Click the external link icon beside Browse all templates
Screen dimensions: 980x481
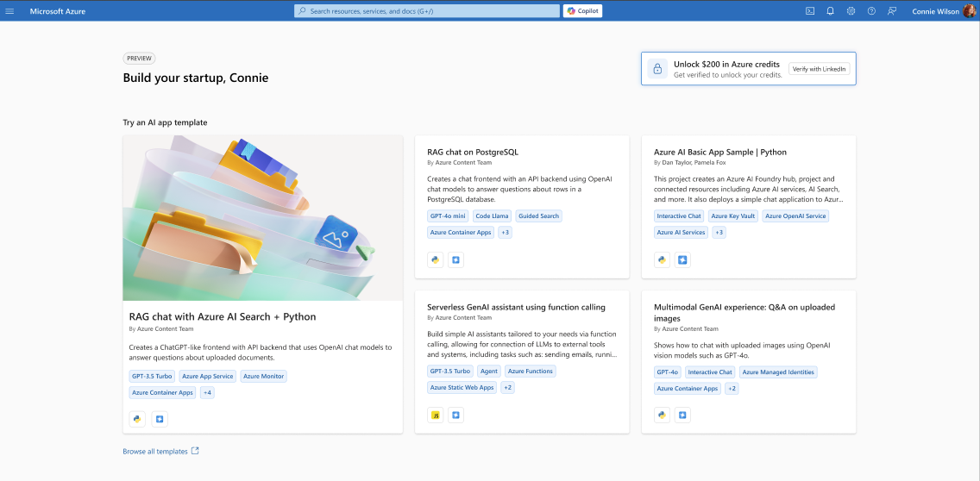(195, 451)
